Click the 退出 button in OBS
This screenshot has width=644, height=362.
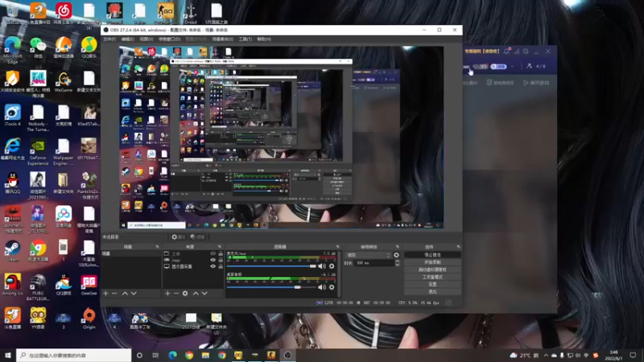click(x=432, y=292)
